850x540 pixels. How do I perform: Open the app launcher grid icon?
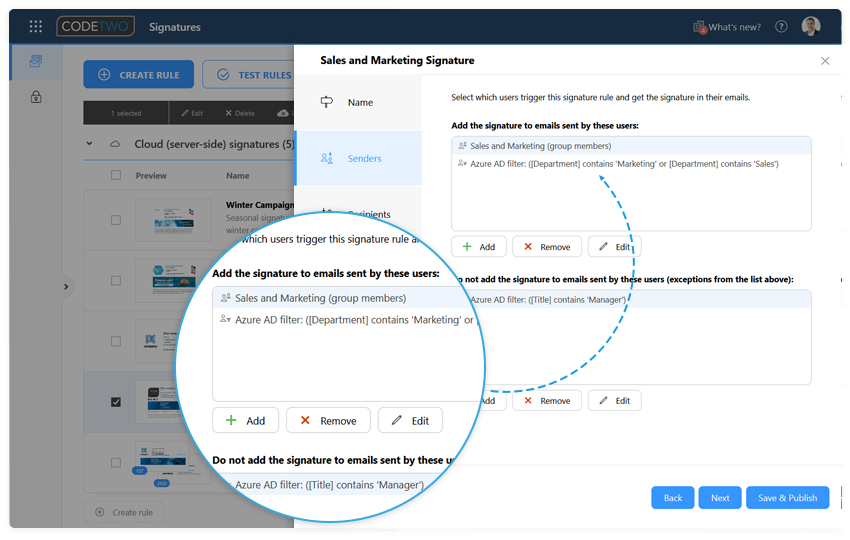coord(36,27)
